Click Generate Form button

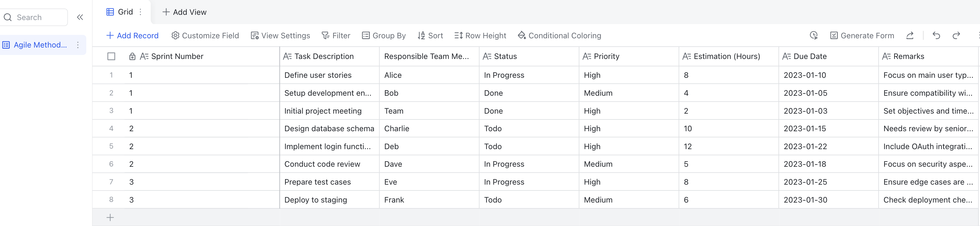tap(862, 36)
